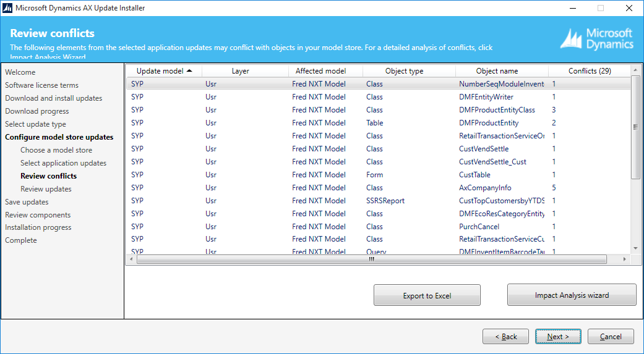This screenshot has height=354, width=644.
Task: Select the CustTopCustomersbyYTDS row
Action: tap(378, 201)
